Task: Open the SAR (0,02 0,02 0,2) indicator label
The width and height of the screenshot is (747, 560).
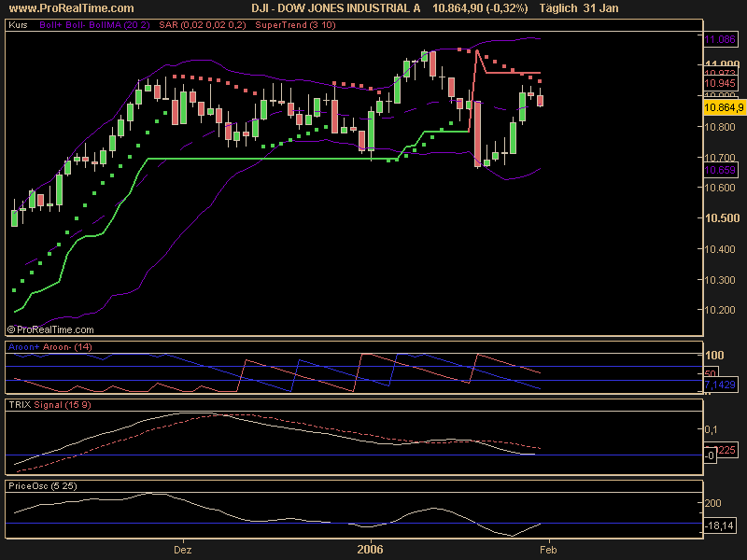Action: [203, 25]
